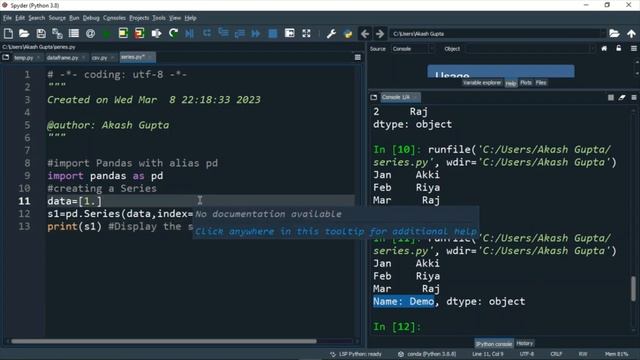Open a file using folder icon
Screen dimensions: 640x360
24,33
